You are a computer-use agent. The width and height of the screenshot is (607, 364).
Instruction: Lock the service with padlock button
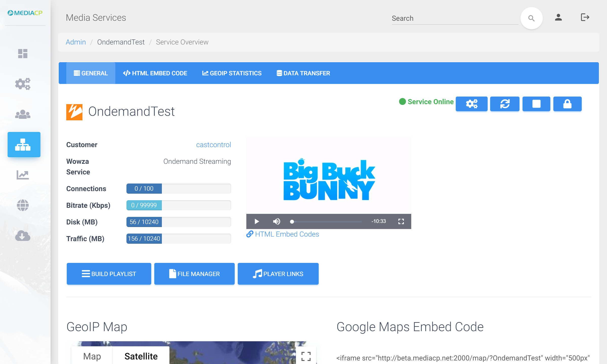[567, 104]
